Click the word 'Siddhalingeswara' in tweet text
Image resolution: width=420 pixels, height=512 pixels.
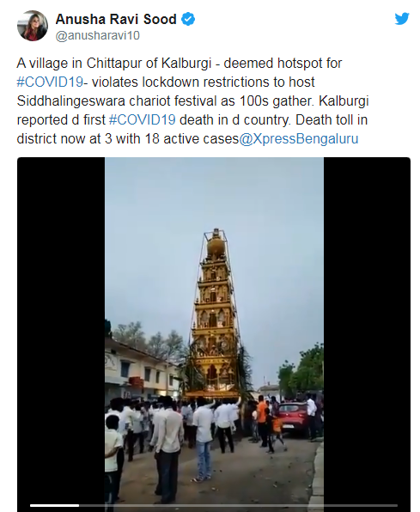(x=71, y=101)
